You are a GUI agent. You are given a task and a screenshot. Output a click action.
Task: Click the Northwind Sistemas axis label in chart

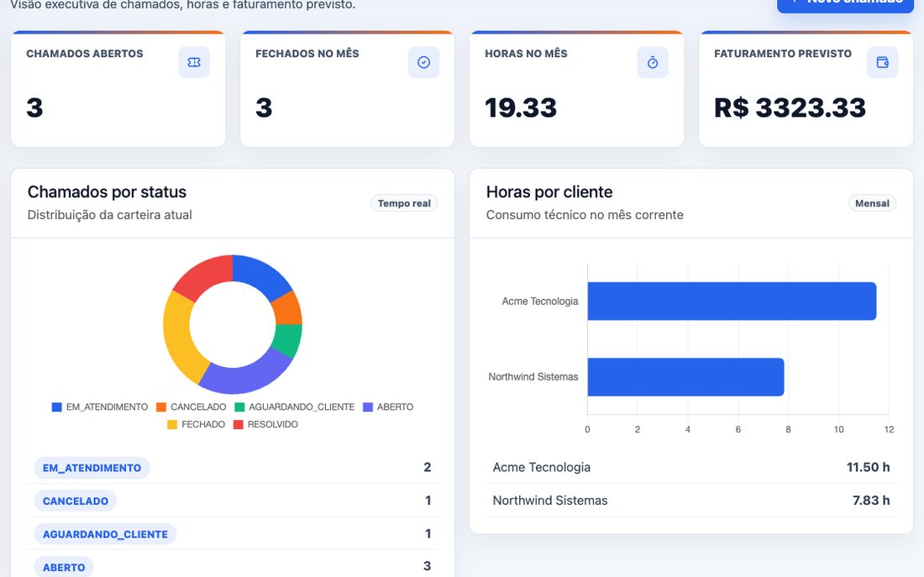pos(533,376)
